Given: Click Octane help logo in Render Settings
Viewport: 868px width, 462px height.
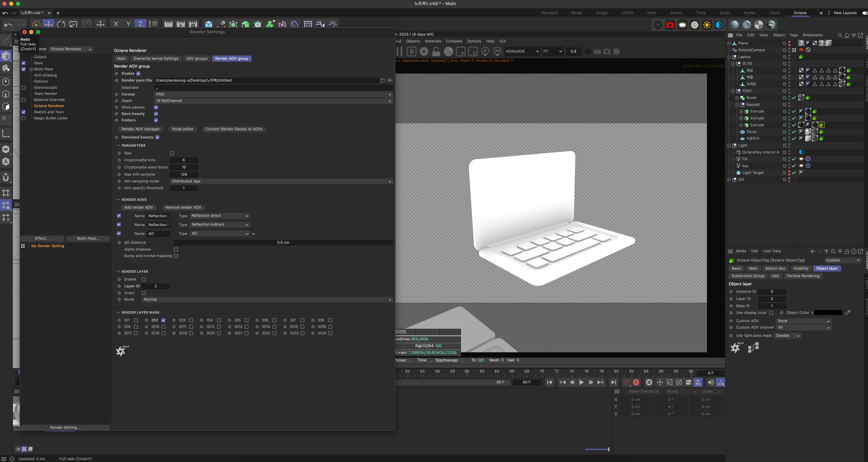Looking at the screenshot, I should tap(122, 351).
